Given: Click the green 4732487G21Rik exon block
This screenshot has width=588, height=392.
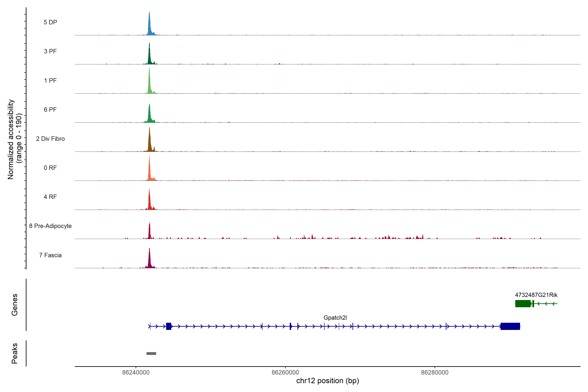Looking at the screenshot, I should pos(523,304).
